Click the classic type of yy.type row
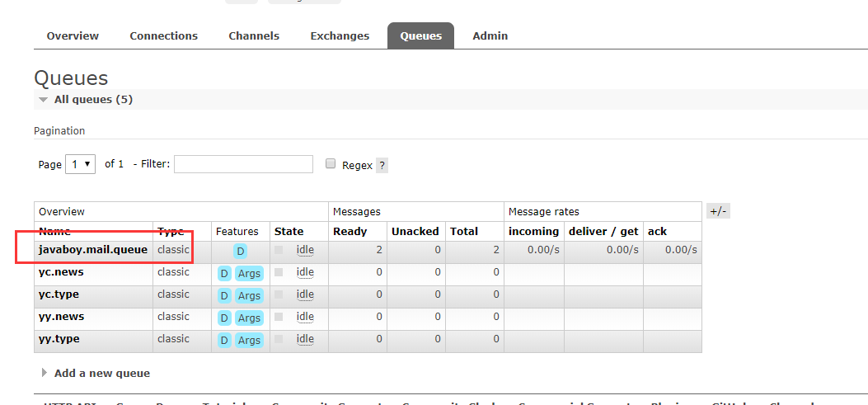The image size is (868, 405). tap(173, 338)
